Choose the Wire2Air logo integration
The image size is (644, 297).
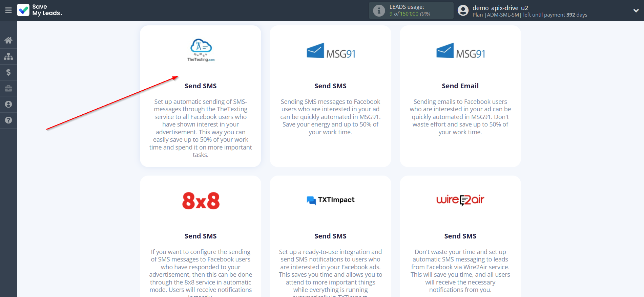click(460, 200)
